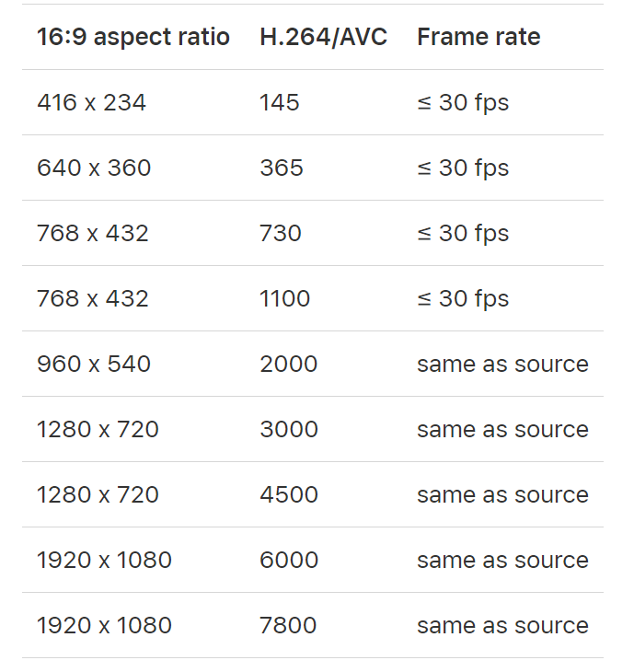Select the 1280 x 720 cell beside 3000
This screenshot has height=672, width=634.
(x=98, y=429)
